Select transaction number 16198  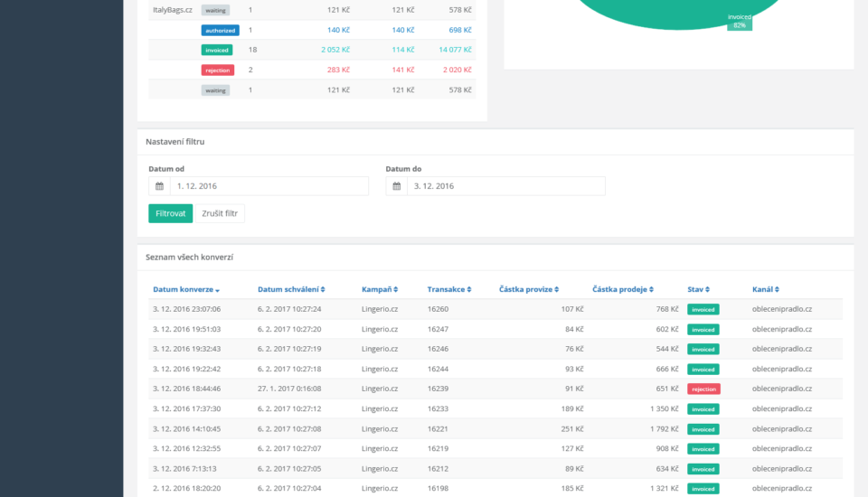coord(438,489)
